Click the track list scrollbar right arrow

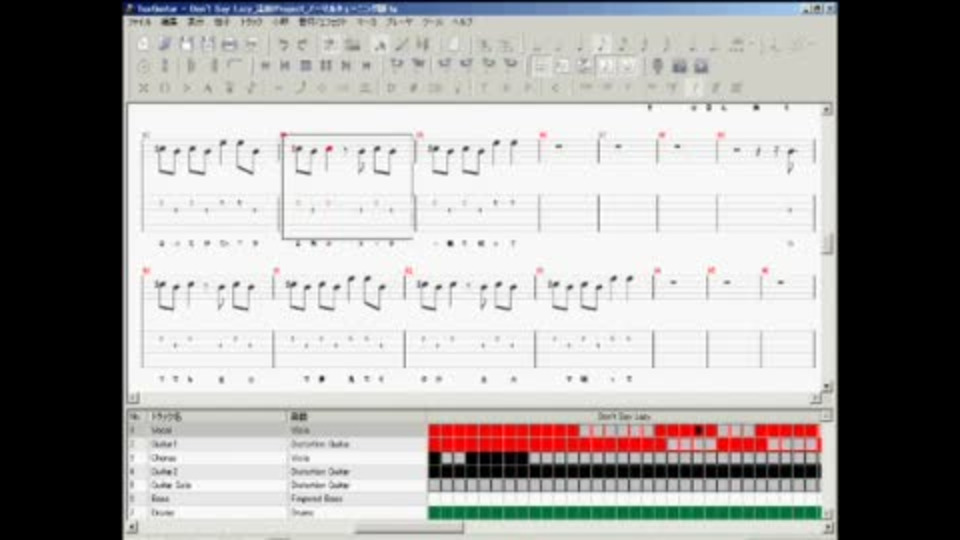click(827, 527)
